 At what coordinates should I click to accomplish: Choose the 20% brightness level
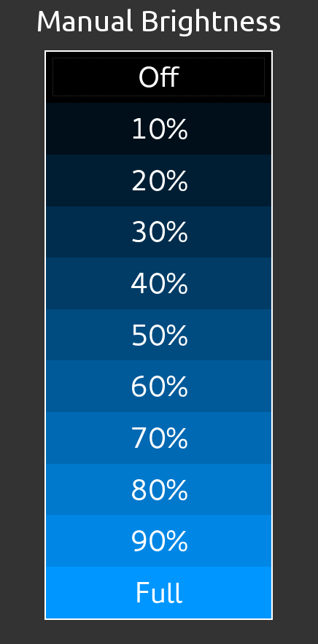pos(158,180)
